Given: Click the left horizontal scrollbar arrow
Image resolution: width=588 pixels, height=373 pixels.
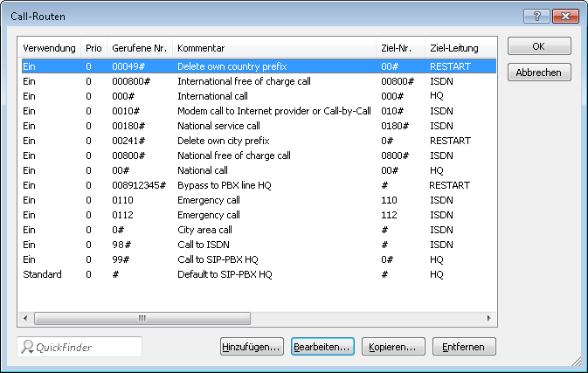Looking at the screenshot, I should tap(25, 319).
